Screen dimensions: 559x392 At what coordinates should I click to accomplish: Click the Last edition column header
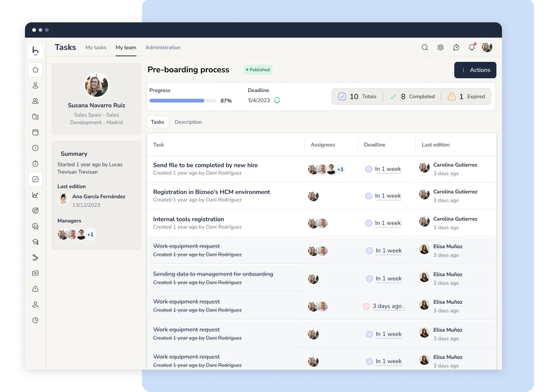coord(436,145)
